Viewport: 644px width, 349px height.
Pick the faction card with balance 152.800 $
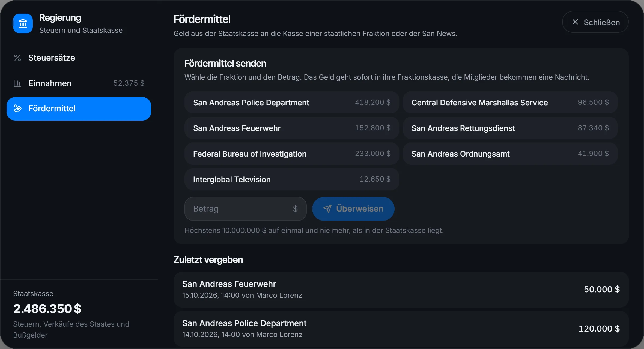[x=292, y=128]
